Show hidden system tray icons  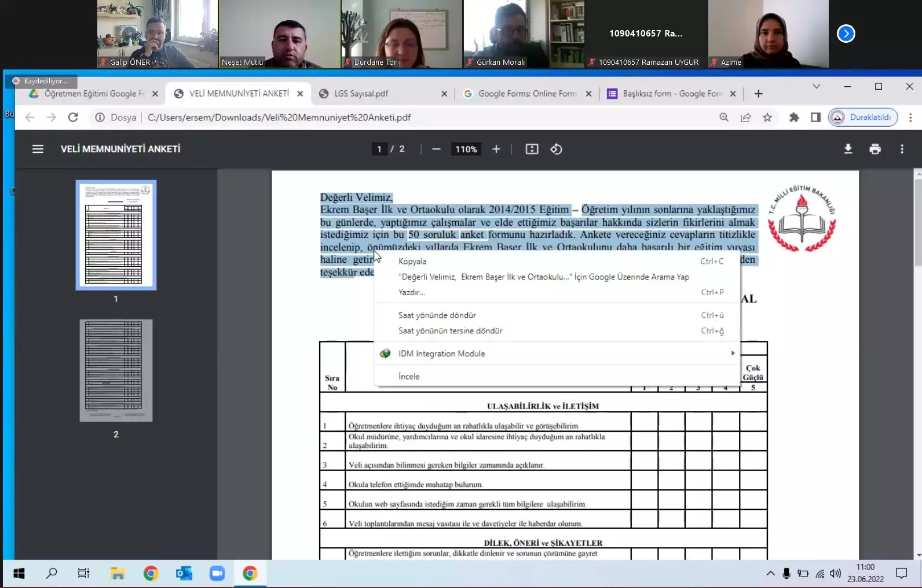(x=770, y=574)
